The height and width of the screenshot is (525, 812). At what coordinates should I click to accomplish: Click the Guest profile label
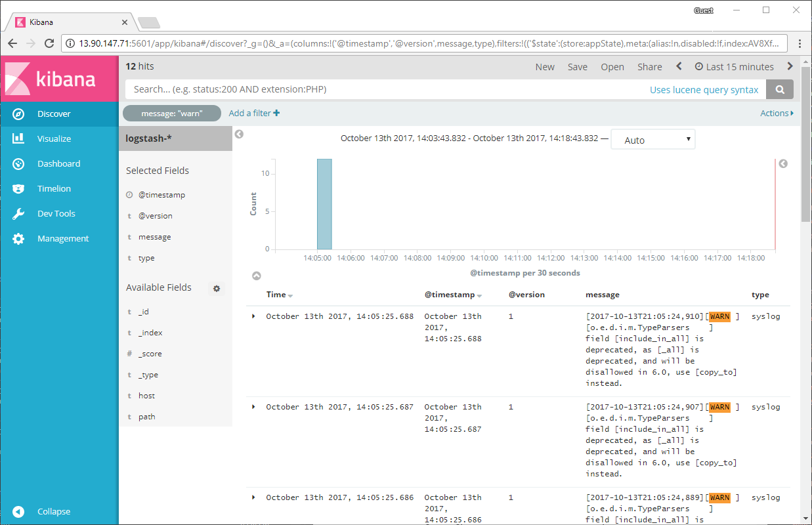(703, 10)
